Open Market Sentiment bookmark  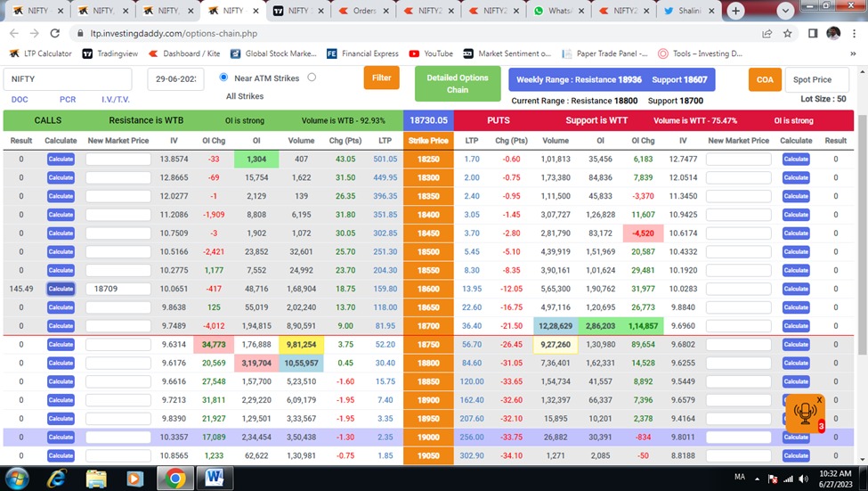507,53
